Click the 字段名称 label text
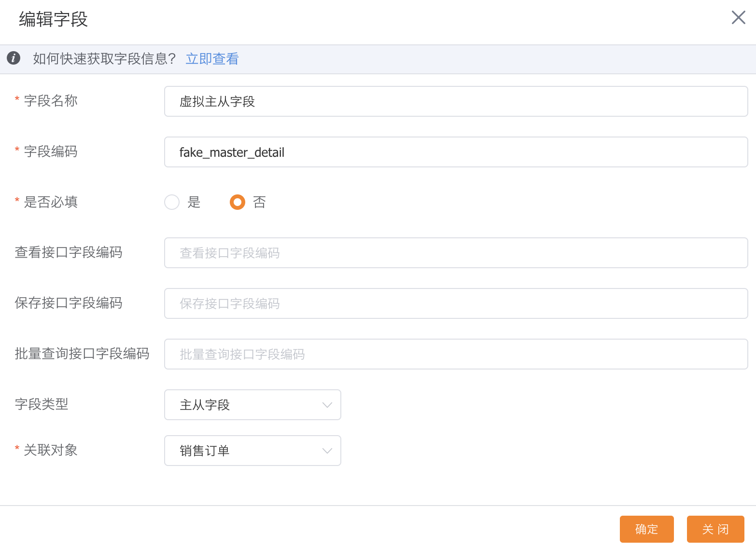756x548 pixels. coord(51,100)
